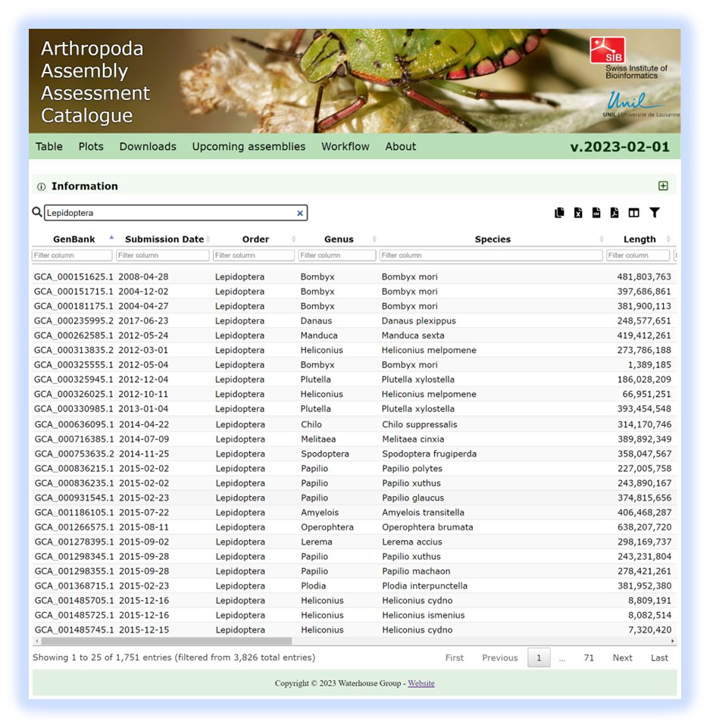Click Papilio glaucus species cell
The image size is (710, 728).
click(413, 498)
